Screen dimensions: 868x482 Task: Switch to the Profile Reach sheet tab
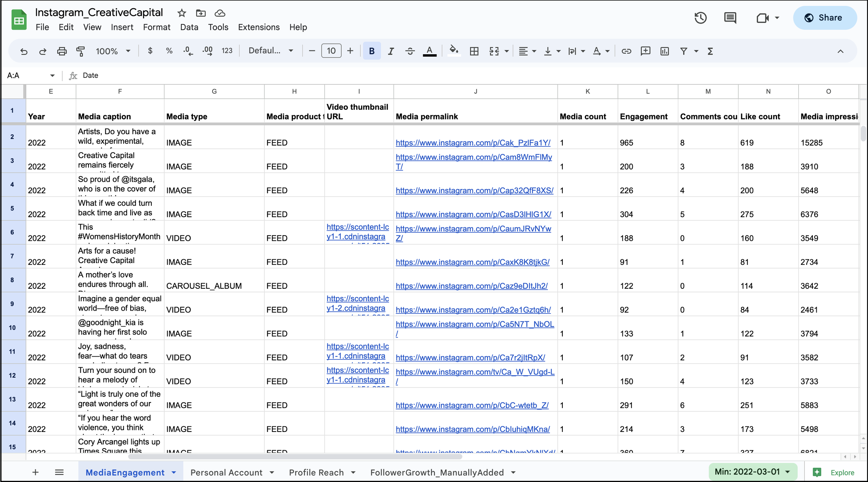[x=316, y=472]
